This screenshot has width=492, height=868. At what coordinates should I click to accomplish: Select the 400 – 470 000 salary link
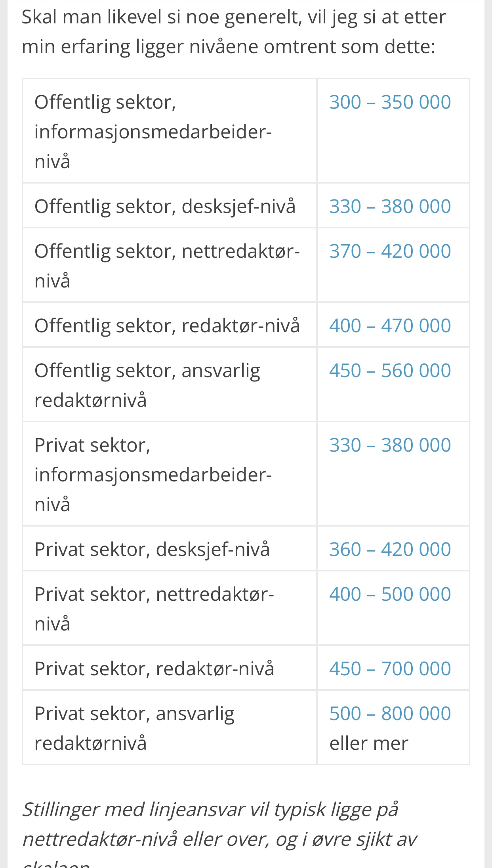point(390,326)
